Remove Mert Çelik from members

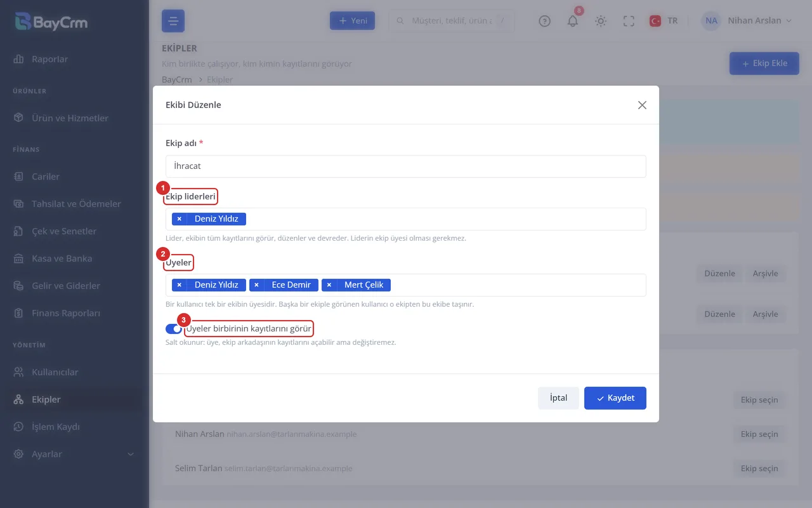329,285
